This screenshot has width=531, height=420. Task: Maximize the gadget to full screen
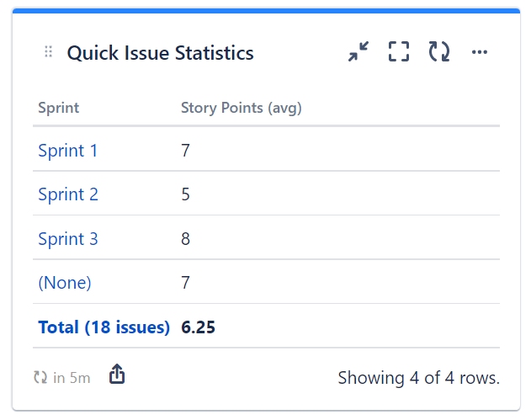click(x=399, y=51)
